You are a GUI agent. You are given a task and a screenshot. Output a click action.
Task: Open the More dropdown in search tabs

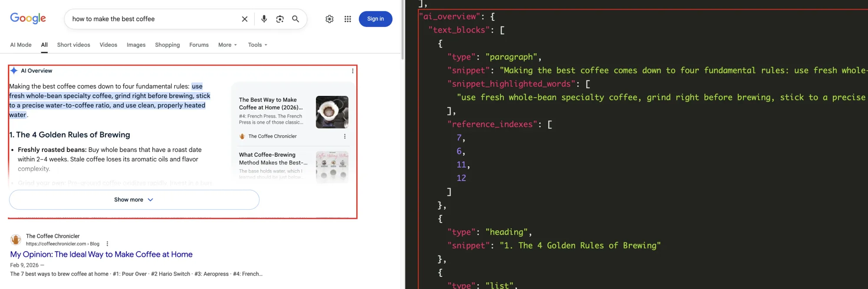tap(227, 45)
